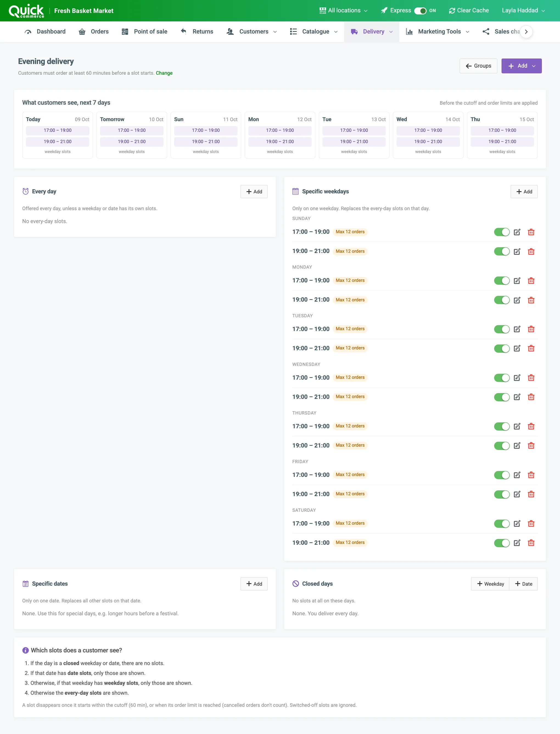
Task: Click the Change cutoff link
Action: point(164,73)
